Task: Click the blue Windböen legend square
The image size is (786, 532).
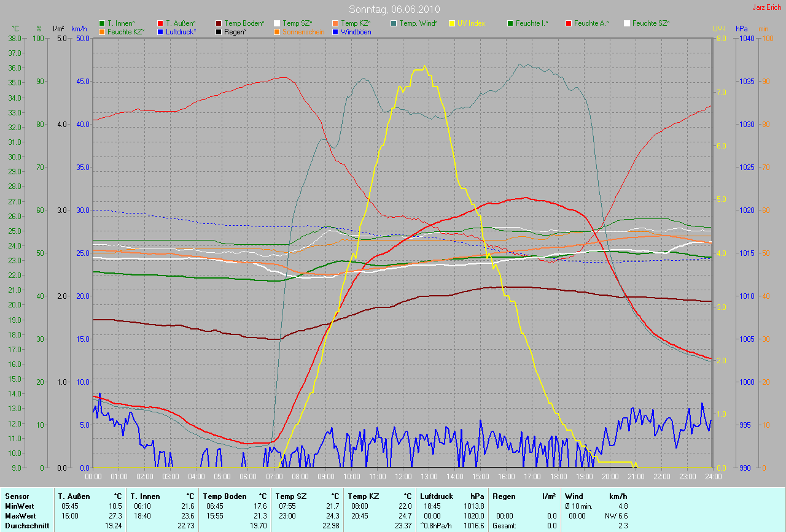Action: tap(335, 32)
